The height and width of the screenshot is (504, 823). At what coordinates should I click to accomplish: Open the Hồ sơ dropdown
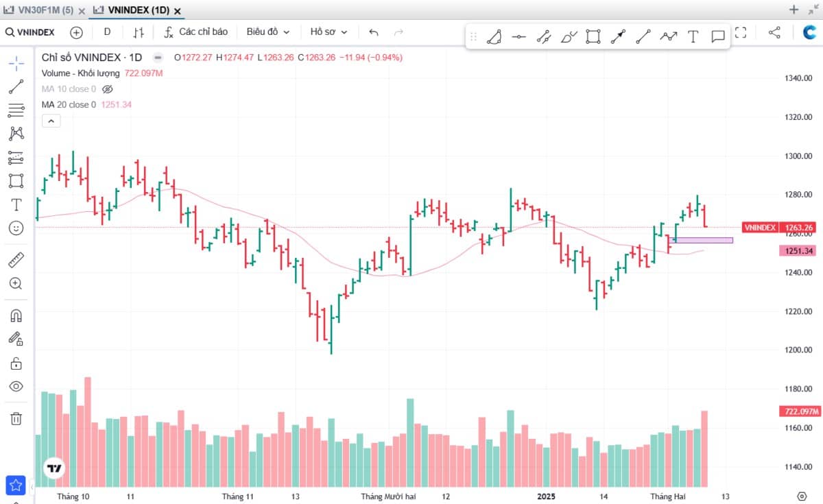(x=329, y=32)
